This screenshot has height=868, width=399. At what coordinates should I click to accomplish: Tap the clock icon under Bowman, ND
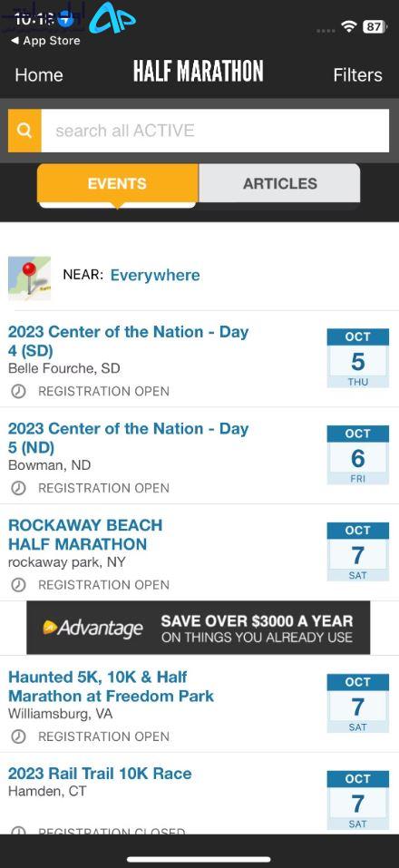pos(18,488)
